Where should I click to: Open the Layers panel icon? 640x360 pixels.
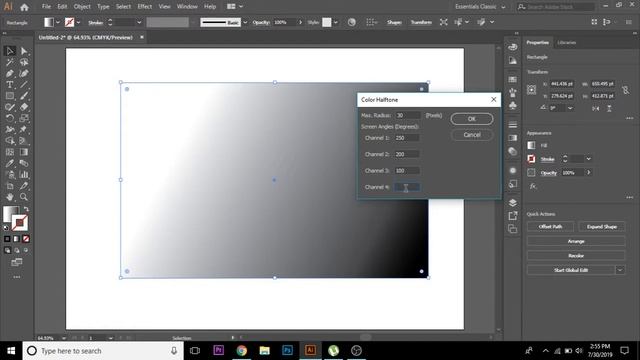513,203
